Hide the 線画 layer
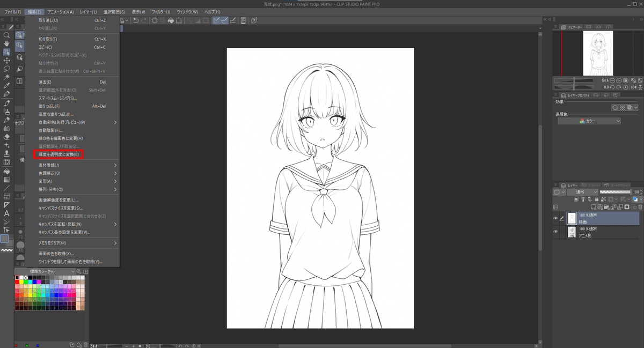Viewport: 644px width, 348px height. coord(555,218)
